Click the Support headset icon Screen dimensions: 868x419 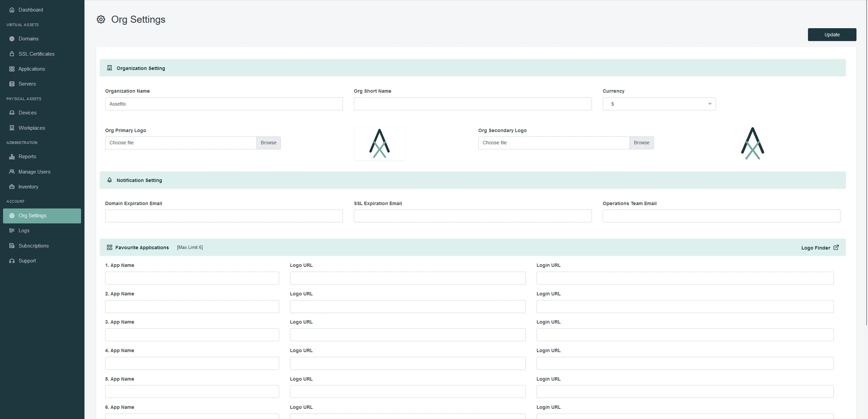pos(12,261)
